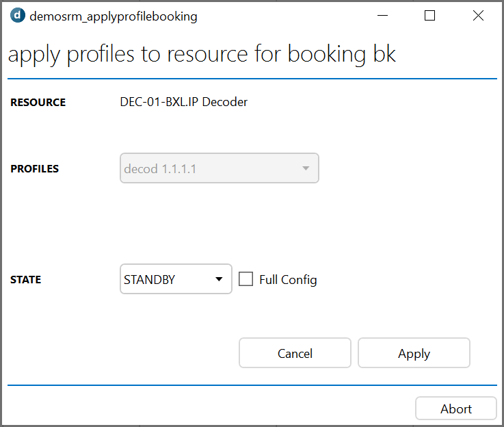Screen dimensions: 504x427
Task: Maximize the demosrm_applyprofilebooking window
Action: click(429, 16)
